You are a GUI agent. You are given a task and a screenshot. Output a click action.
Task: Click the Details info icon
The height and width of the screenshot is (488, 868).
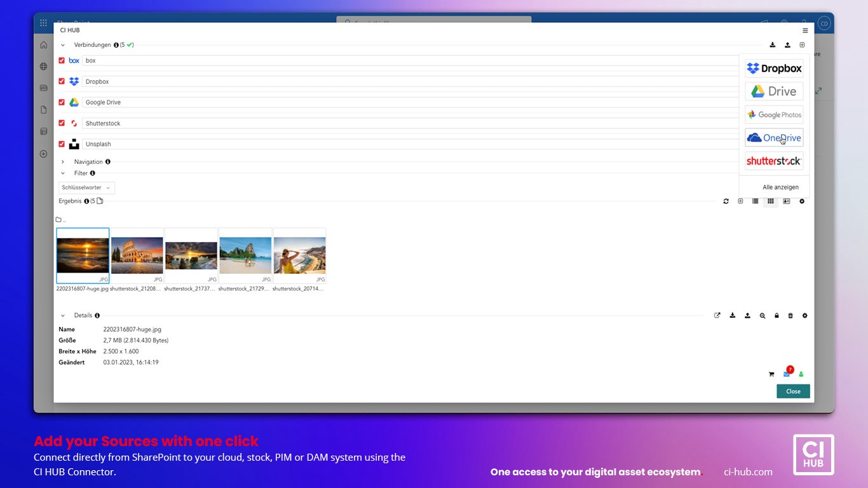click(x=97, y=315)
